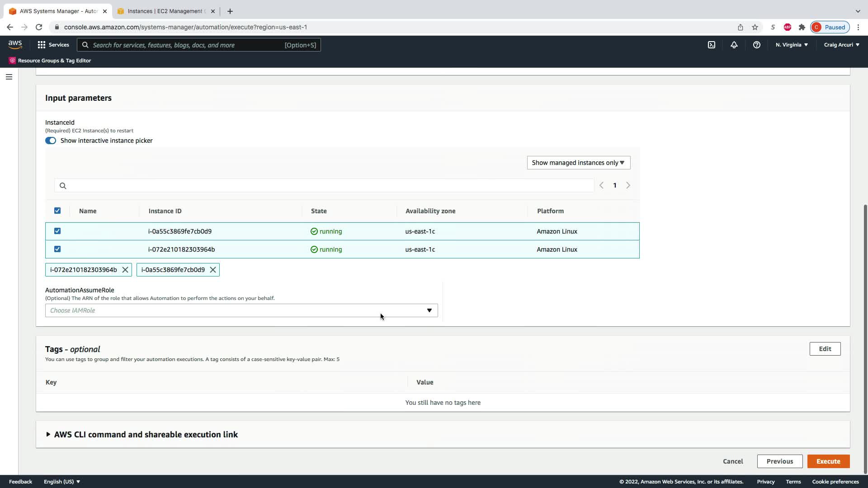Open the Choose IAMRole dropdown
The image size is (868, 488).
tap(241, 310)
